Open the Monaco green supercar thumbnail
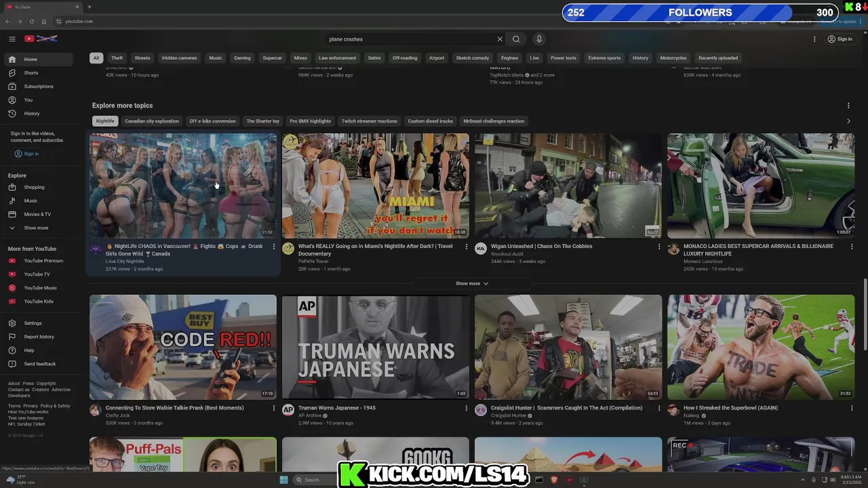 coord(761,186)
